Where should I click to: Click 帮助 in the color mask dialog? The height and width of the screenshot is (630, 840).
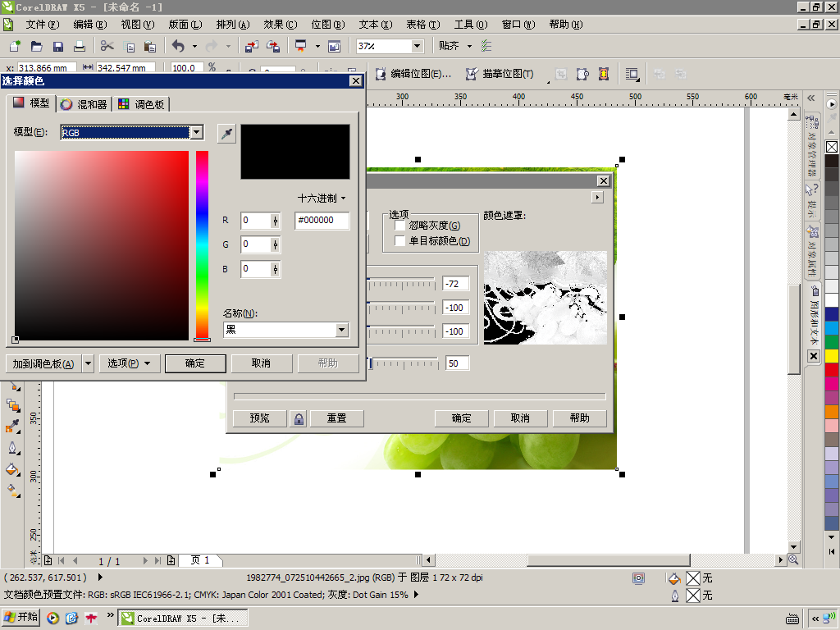tap(580, 418)
